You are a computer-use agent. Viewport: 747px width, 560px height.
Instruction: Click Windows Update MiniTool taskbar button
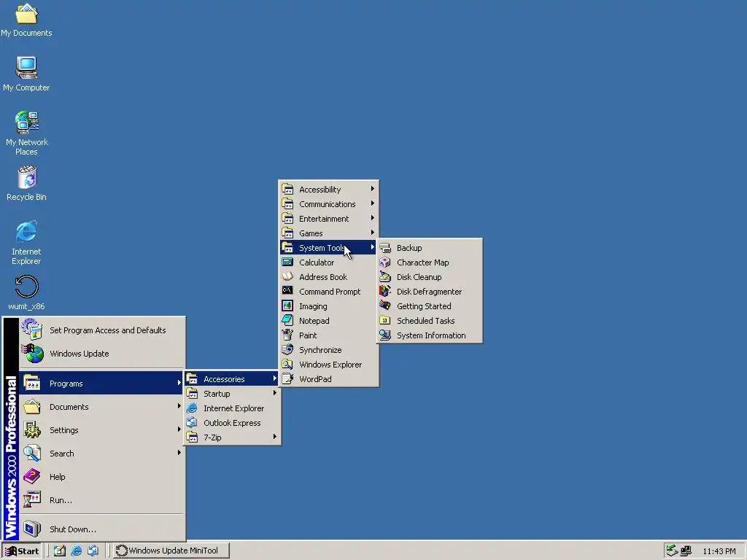tap(172, 551)
